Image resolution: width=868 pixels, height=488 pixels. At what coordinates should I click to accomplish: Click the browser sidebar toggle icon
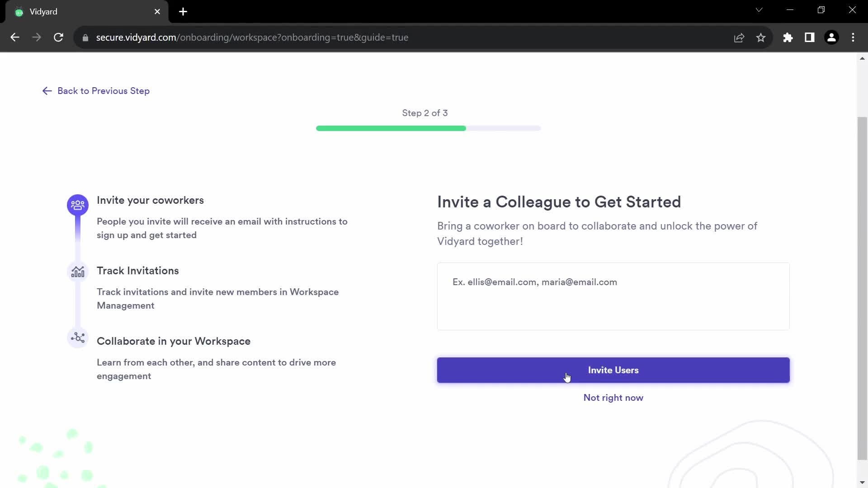tap(810, 38)
